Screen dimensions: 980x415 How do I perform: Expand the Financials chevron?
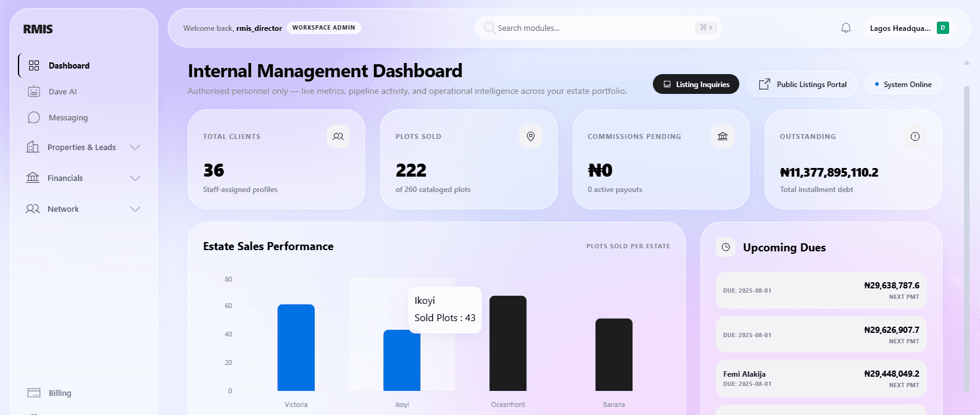(x=135, y=178)
